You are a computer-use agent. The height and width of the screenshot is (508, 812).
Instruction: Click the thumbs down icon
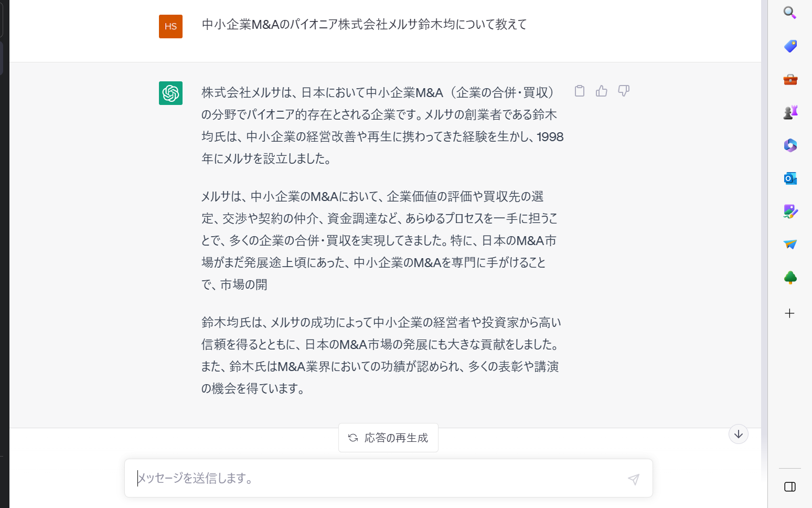tap(624, 91)
